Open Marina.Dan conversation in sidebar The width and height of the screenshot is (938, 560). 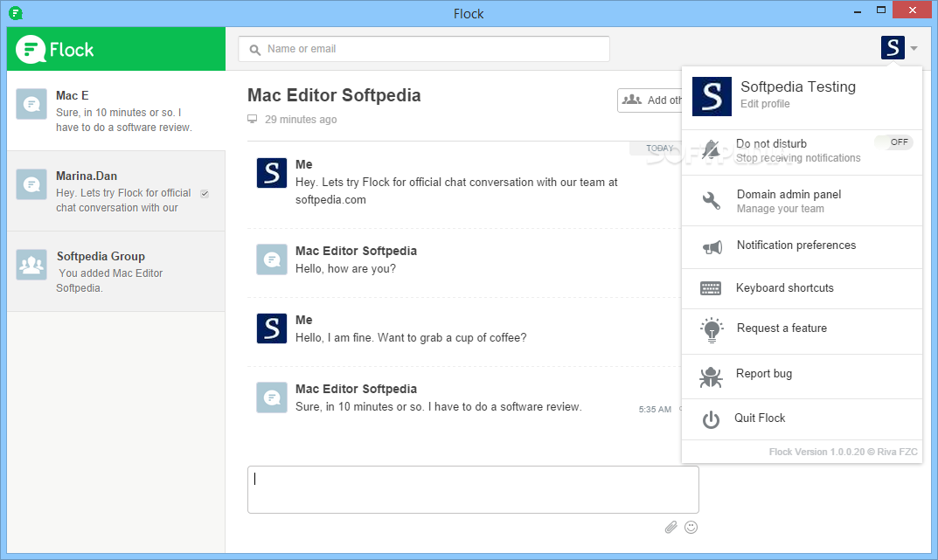click(116, 191)
